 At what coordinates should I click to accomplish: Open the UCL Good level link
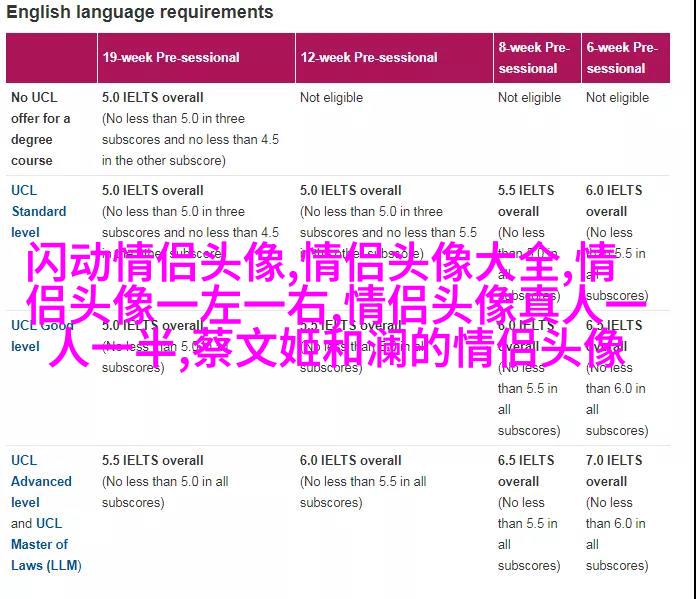[42, 336]
